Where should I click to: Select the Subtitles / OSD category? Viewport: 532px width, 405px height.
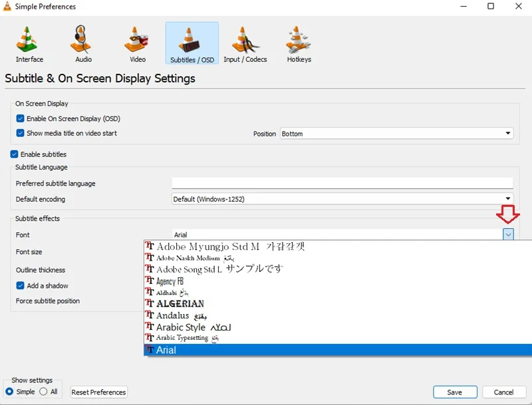point(192,43)
